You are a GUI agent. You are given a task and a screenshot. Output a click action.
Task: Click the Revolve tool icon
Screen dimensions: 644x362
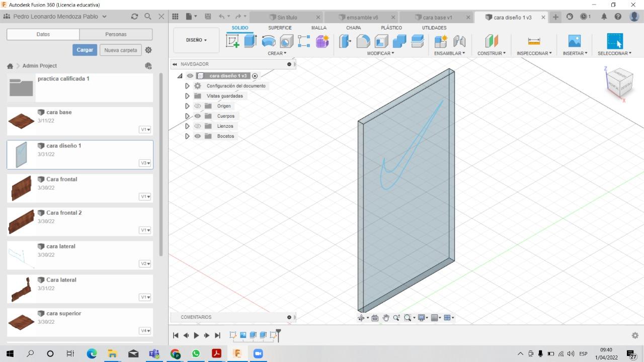point(269,41)
